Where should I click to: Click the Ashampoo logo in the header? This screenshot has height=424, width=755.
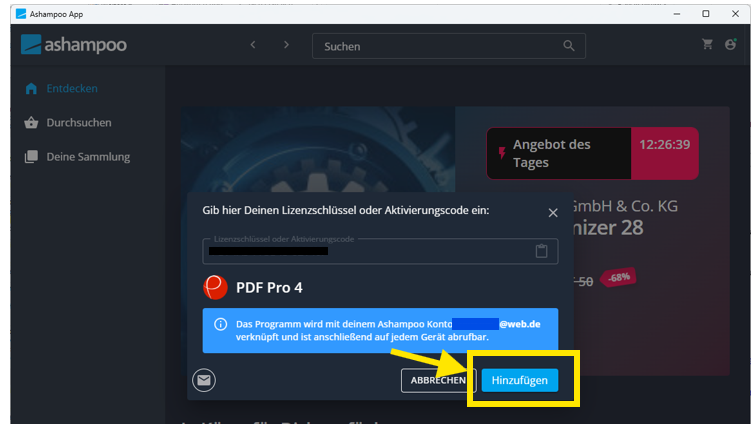74,45
